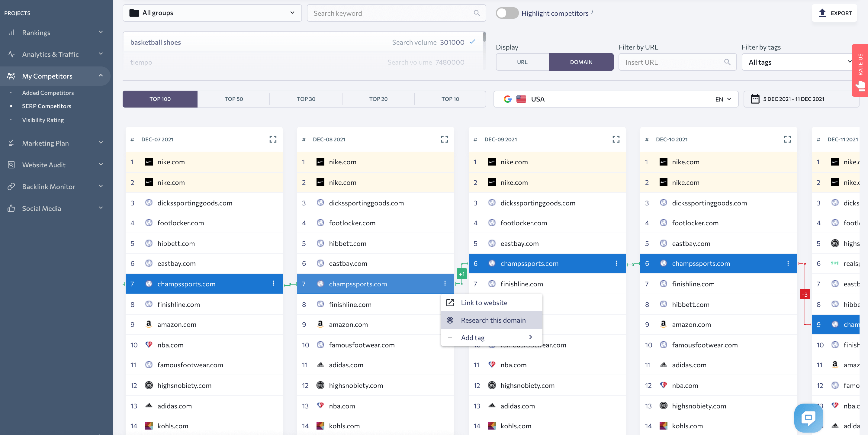
Task: Open the 5 DEC 2021 - 11 DEC 2021 date picker
Action: coord(801,99)
